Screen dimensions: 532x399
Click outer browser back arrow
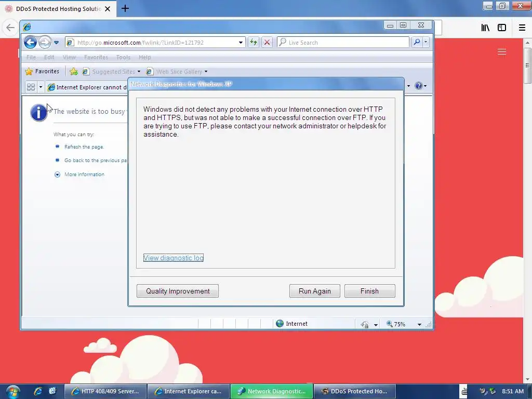[10, 28]
